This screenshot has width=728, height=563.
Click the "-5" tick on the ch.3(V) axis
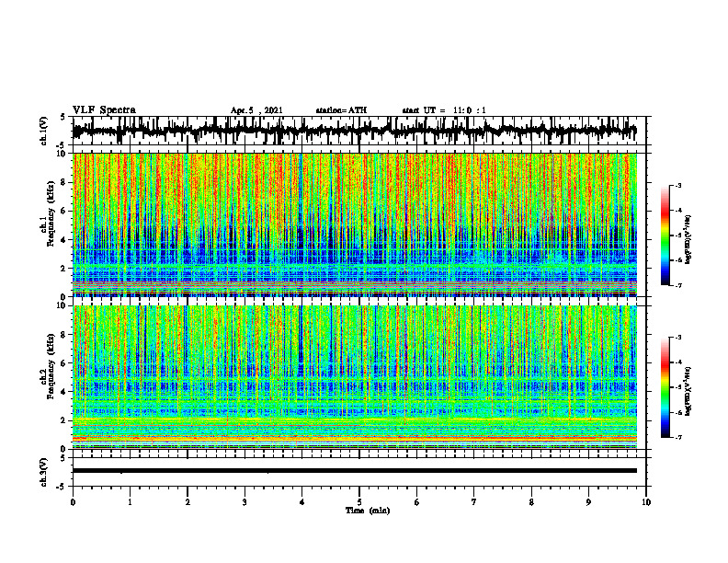coord(62,487)
